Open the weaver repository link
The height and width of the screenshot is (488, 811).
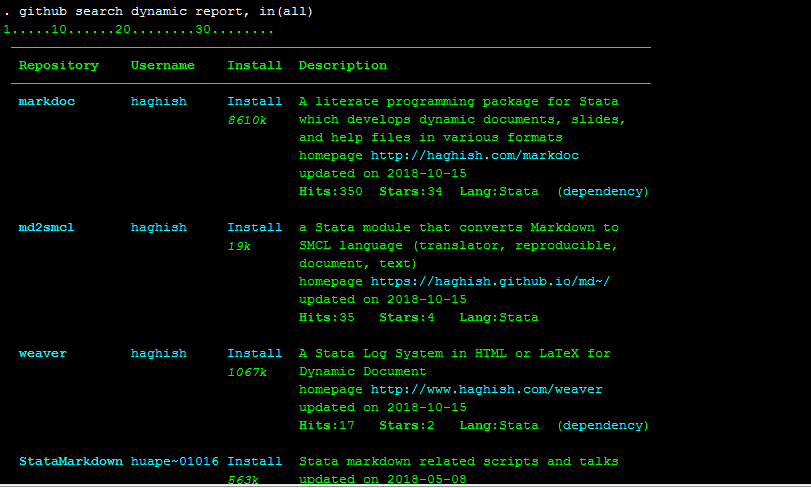click(x=43, y=354)
